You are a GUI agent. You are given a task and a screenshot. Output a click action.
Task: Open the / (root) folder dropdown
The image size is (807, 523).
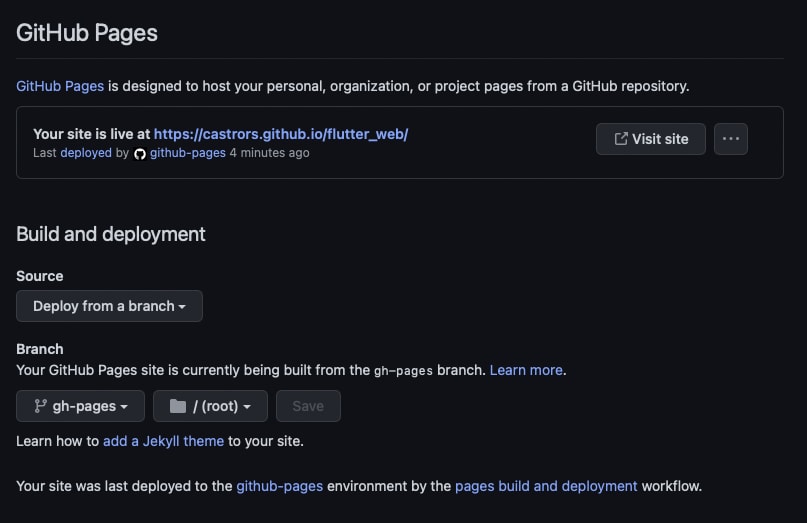pos(210,406)
